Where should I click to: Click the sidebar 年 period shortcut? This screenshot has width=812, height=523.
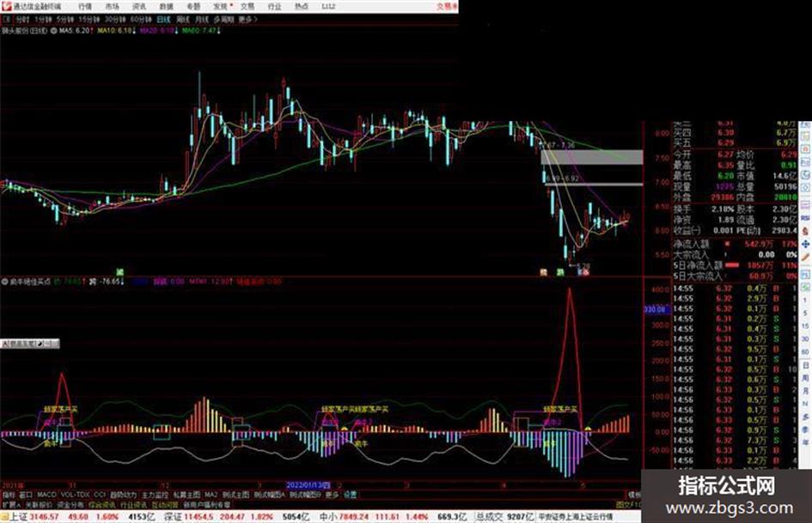coord(805,443)
